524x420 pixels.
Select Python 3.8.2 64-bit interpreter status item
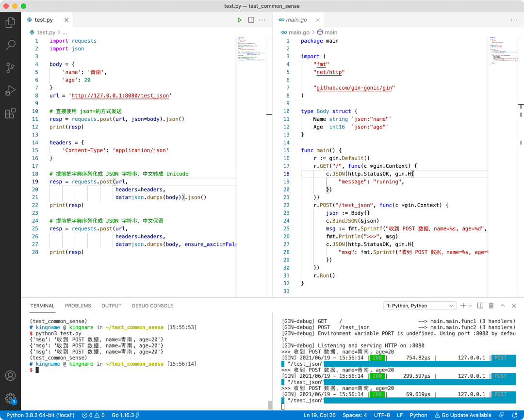(x=40, y=415)
